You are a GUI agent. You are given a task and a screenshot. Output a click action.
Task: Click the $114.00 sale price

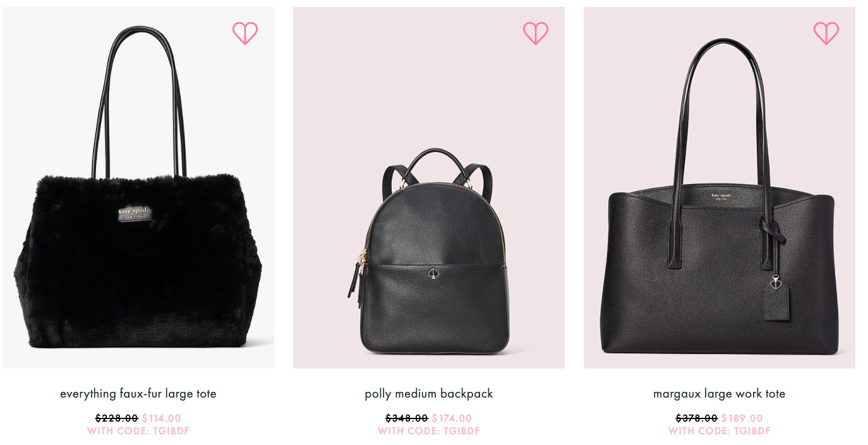pyautogui.click(x=162, y=418)
